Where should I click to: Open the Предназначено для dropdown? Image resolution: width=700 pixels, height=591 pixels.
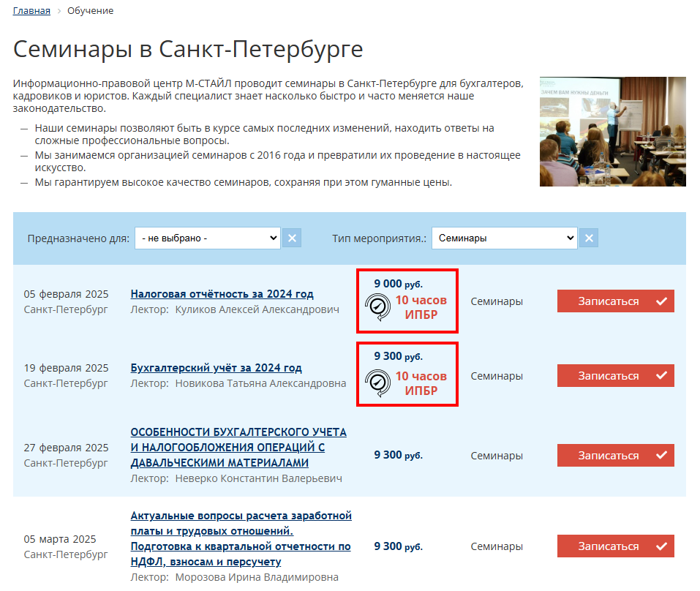tap(207, 238)
